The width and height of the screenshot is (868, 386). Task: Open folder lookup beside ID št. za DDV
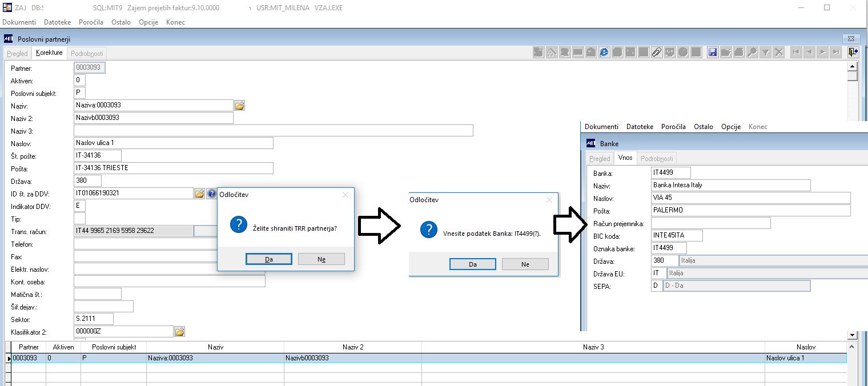(x=199, y=194)
